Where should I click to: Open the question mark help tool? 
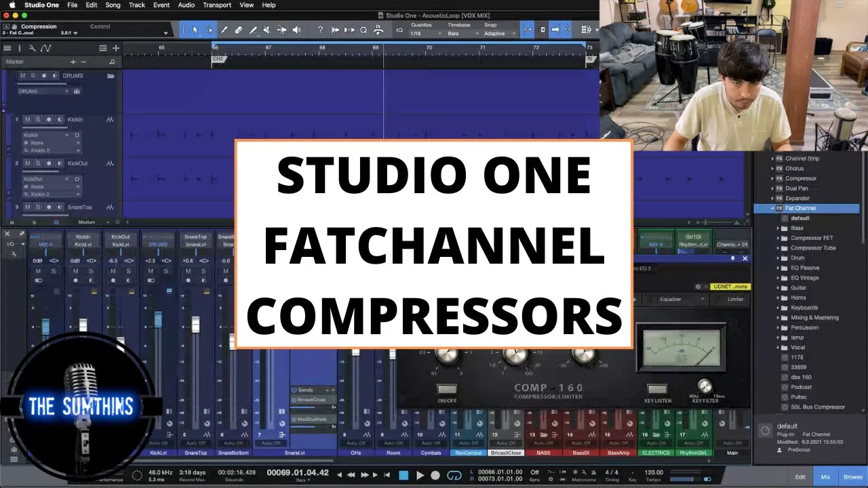coord(320,30)
